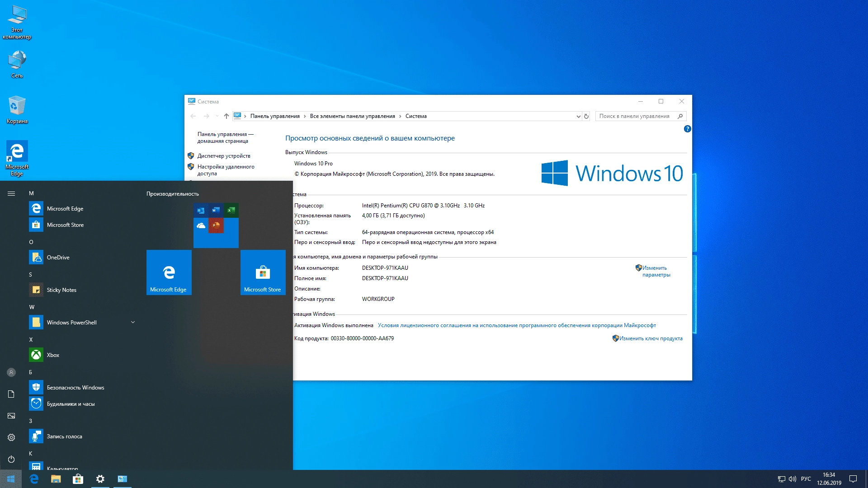The image size is (868, 488).
Task: Open Edge from taskbar
Action: pyautogui.click(x=34, y=479)
